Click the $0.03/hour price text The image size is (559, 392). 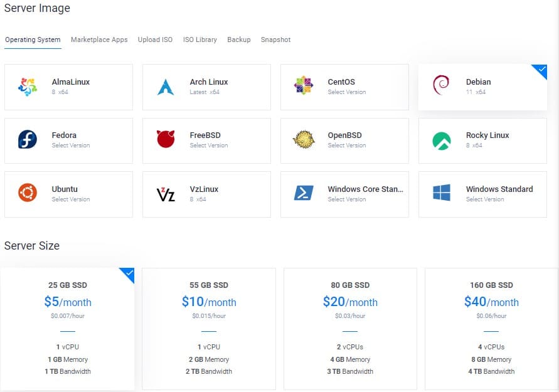(x=350, y=315)
